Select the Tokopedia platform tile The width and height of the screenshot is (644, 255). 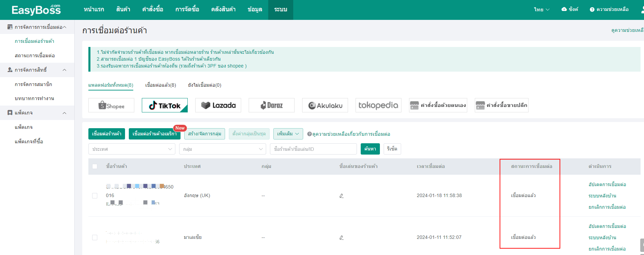379,105
